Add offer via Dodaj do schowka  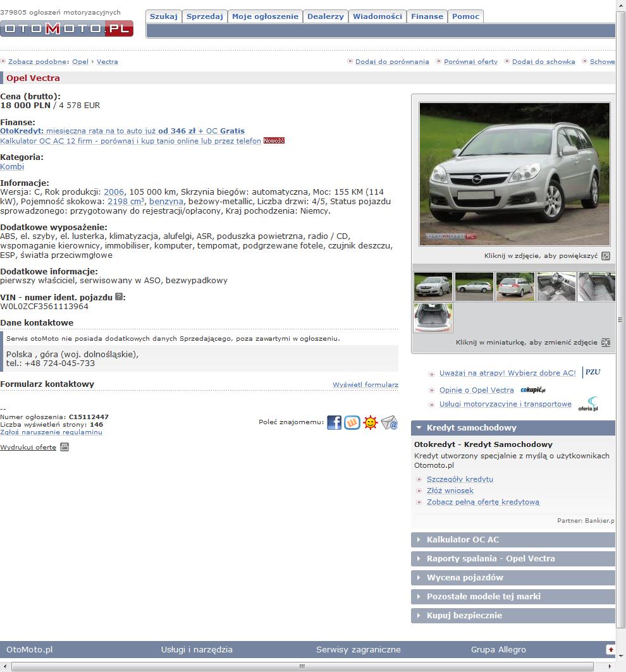pos(543,62)
